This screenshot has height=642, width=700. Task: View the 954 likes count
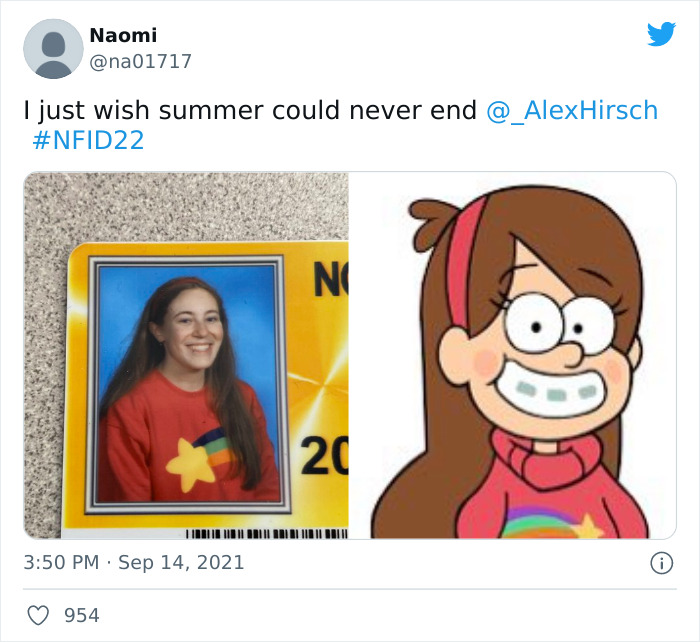tap(82, 615)
